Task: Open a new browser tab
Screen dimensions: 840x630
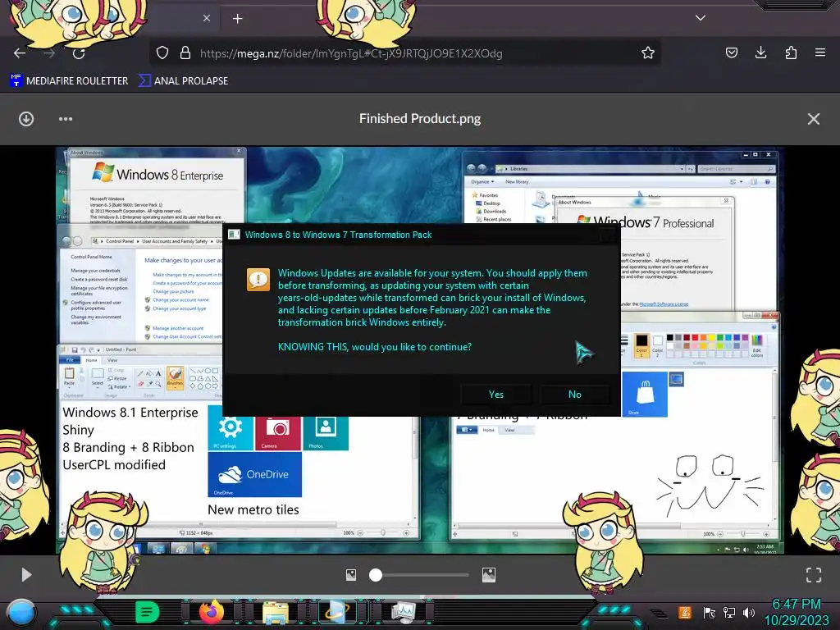Action: coord(237,19)
